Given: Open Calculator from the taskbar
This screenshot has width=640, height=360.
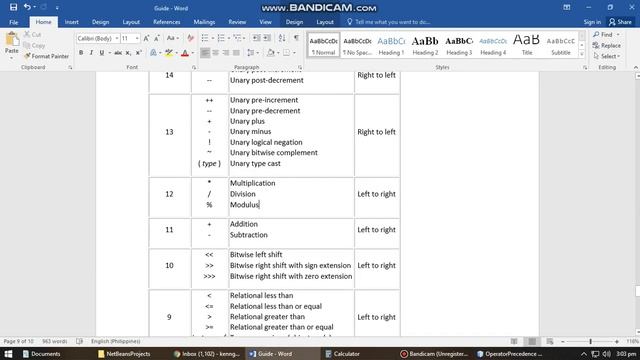Looking at the screenshot, I should 342,354.
